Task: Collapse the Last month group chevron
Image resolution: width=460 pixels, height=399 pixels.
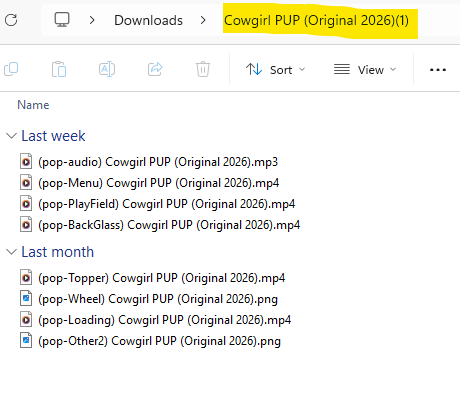Action: (x=12, y=252)
